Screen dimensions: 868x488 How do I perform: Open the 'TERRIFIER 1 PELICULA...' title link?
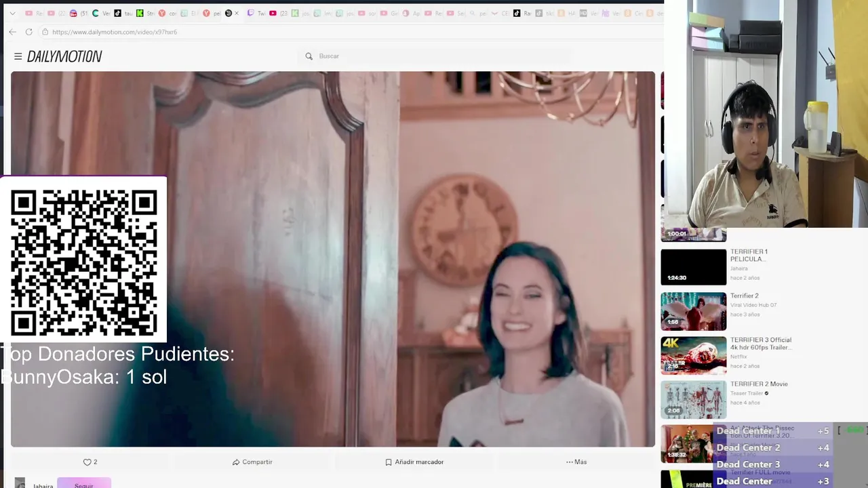tap(749, 255)
